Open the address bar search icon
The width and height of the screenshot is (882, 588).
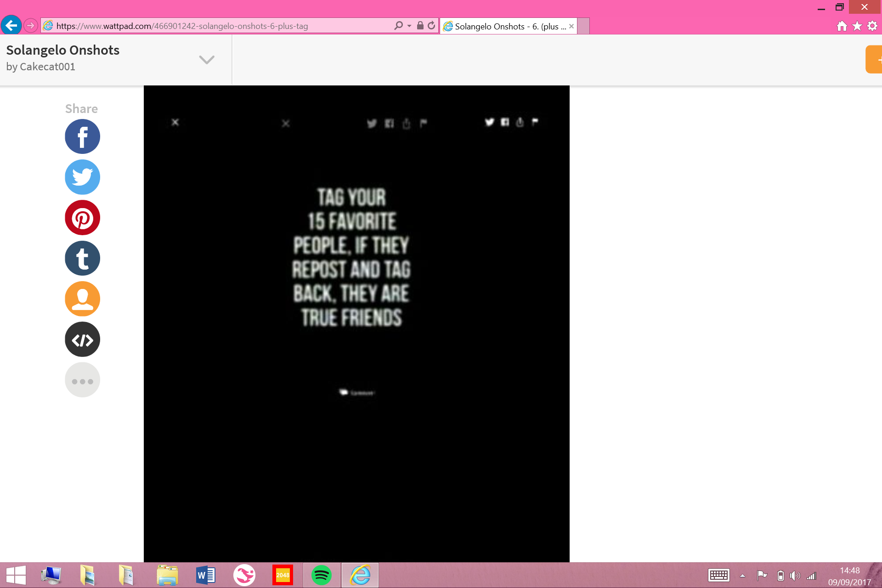398,26
